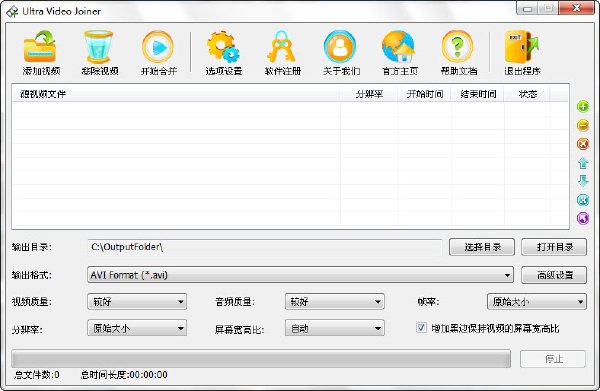Open 软件注册 keys icon
The width and height of the screenshot is (600, 391).
pyautogui.click(x=282, y=47)
